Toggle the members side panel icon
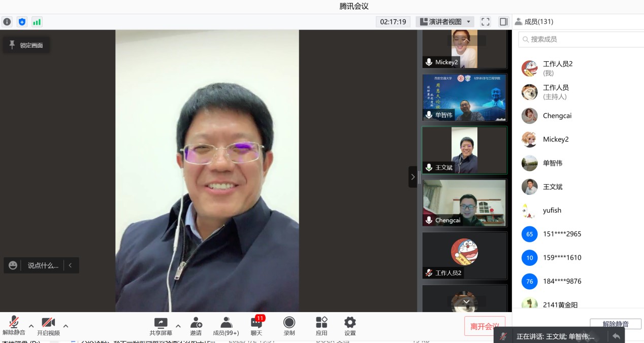This screenshot has width=644, height=343. coord(503,22)
